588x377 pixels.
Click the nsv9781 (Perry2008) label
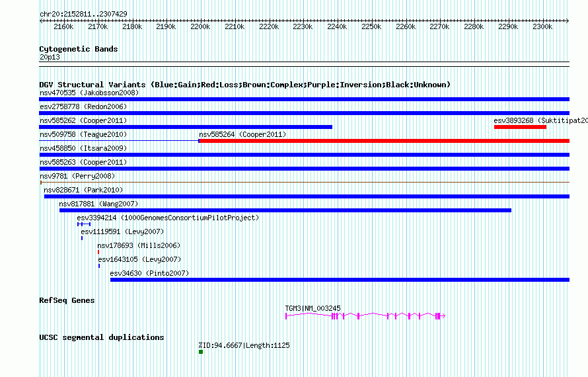[x=77, y=176]
